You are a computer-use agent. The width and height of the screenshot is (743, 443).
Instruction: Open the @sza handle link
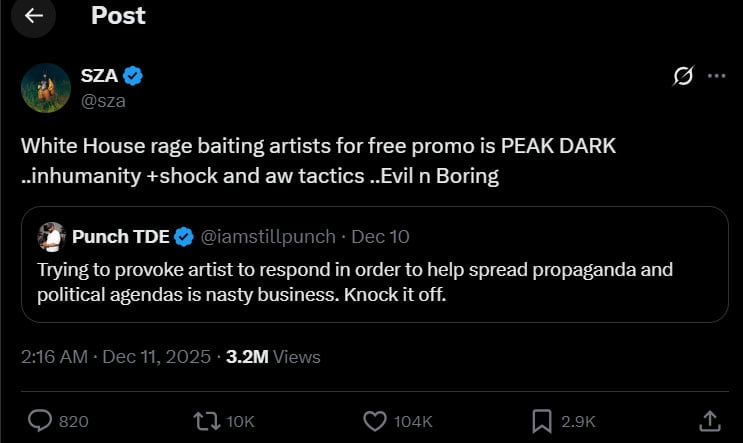pos(102,99)
